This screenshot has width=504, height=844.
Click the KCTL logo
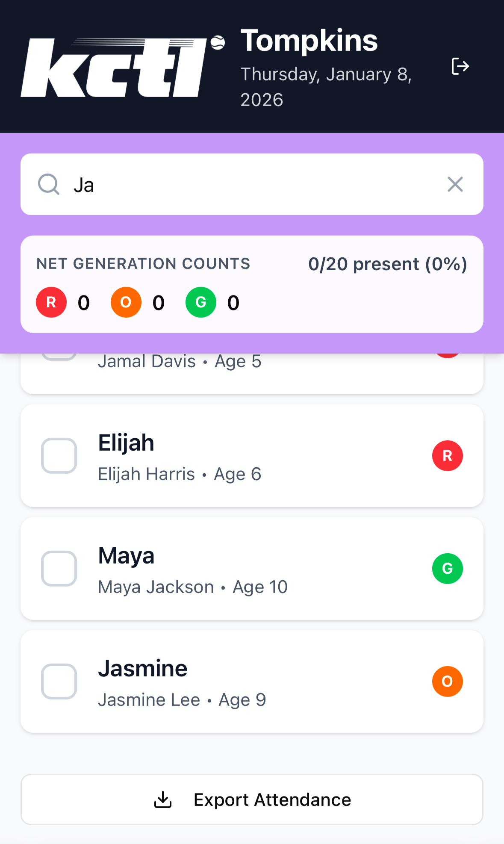tap(123, 66)
